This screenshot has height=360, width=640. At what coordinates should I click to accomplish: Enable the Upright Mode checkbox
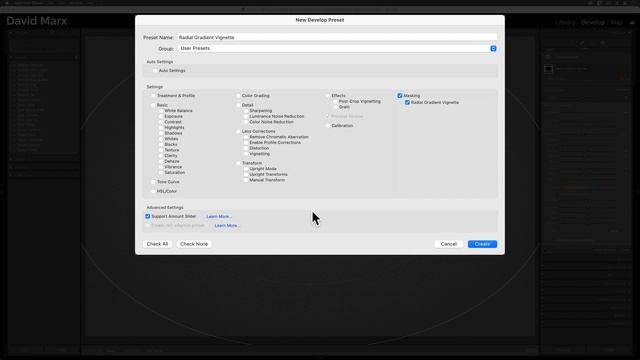(246, 169)
